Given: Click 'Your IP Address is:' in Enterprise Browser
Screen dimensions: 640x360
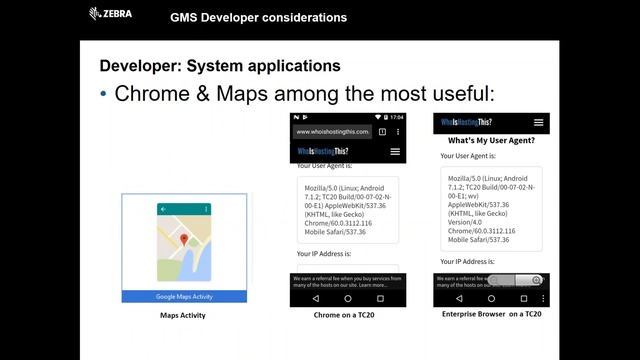Looking at the screenshot, I should [467, 261].
